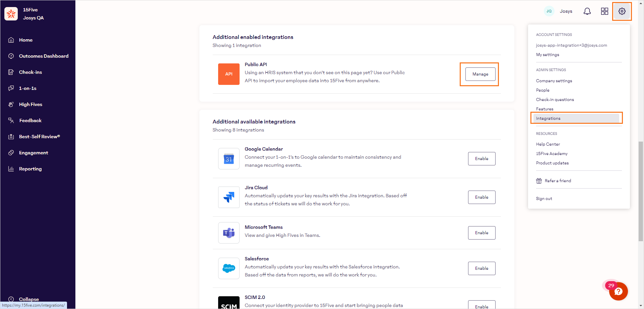This screenshot has width=644, height=309.
Task: Click the Jira Cloud title
Action: click(x=256, y=188)
